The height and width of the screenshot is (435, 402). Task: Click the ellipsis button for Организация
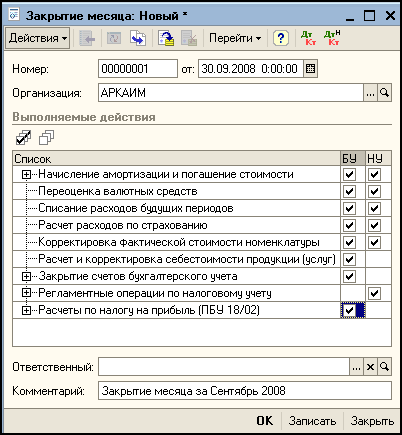(x=370, y=93)
